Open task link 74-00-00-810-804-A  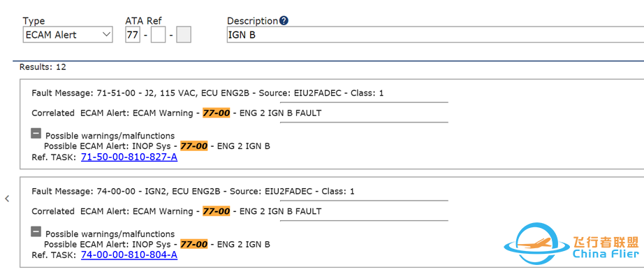click(x=129, y=255)
